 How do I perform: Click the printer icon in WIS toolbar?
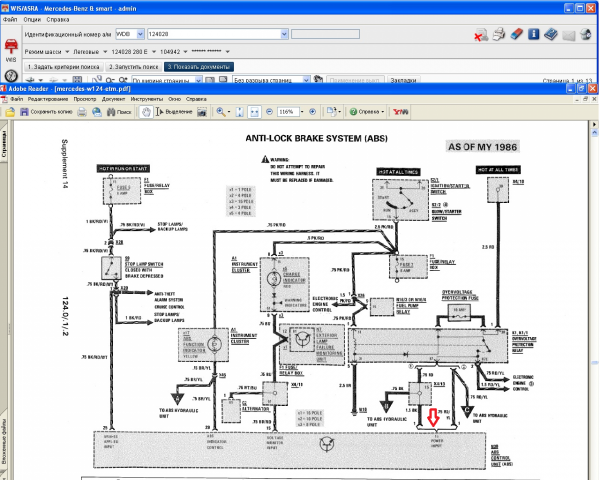pos(499,34)
